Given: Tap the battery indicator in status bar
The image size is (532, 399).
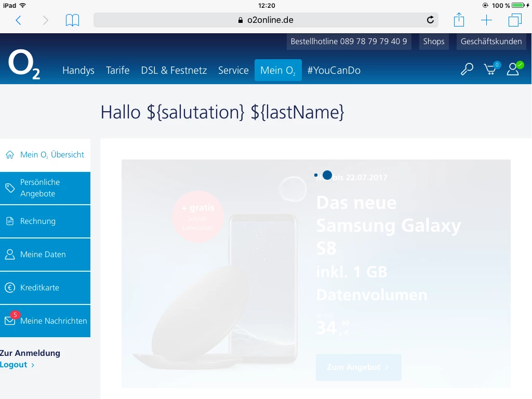Looking at the screenshot, I should pyautogui.click(x=518, y=5).
